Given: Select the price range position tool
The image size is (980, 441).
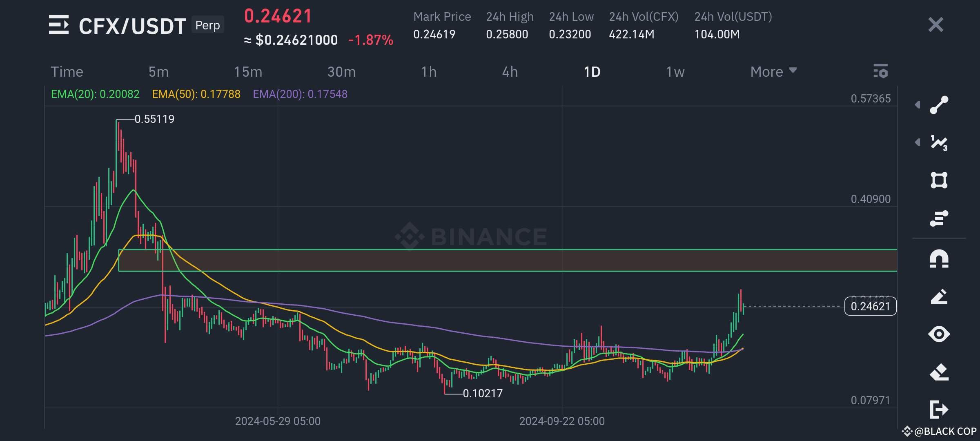Looking at the screenshot, I should click(x=939, y=218).
